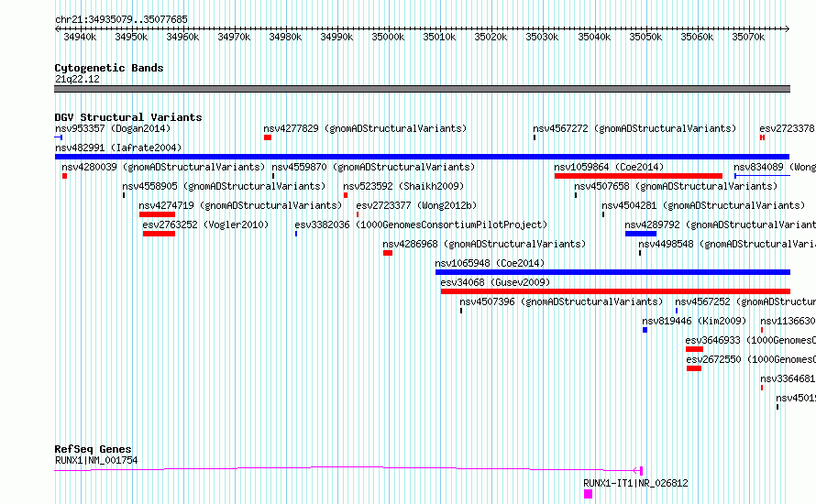
Task: Select the magenta RUNX1 gene track line
Action: coord(348,469)
